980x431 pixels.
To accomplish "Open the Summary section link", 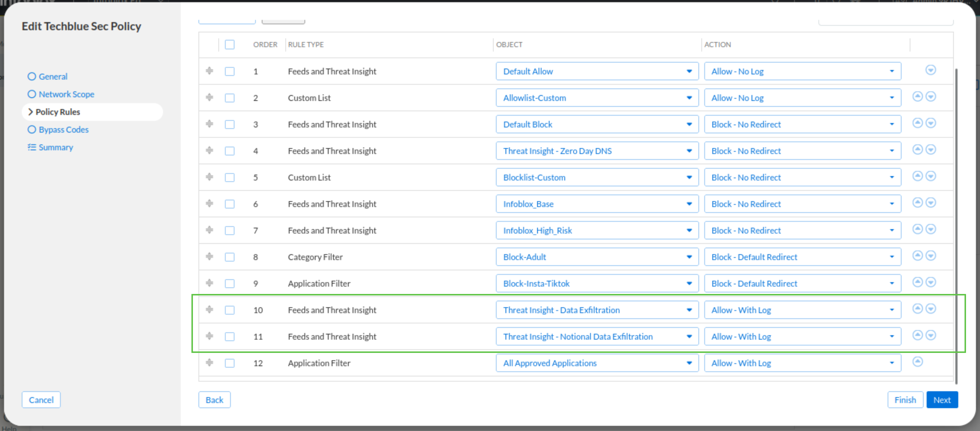I will pyautogui.click(x=56, y=147).
